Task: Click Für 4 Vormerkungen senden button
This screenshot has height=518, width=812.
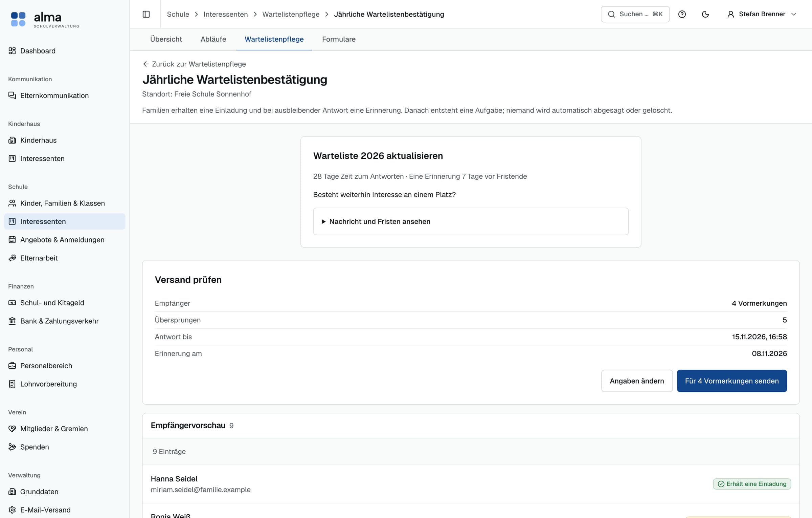Action: (732, 381)
